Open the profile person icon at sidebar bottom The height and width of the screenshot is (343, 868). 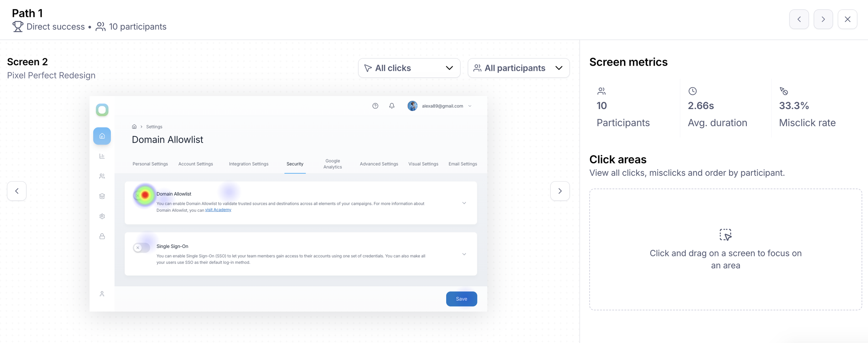pos(102,294)
